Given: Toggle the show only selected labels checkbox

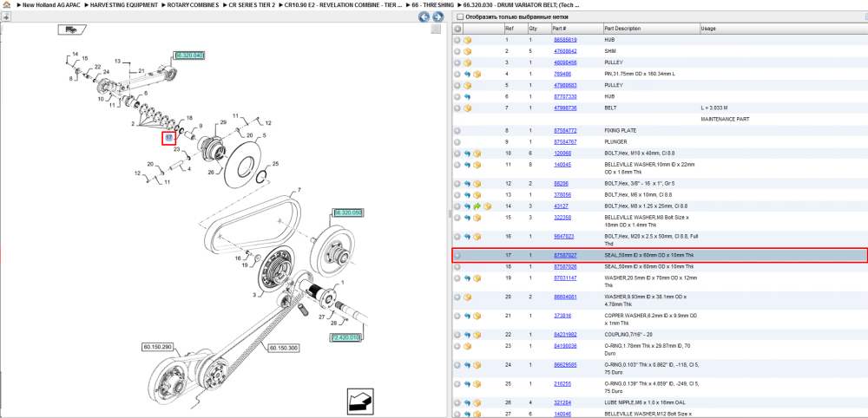Looking at the screenshot, I should (x=460, y=17).
